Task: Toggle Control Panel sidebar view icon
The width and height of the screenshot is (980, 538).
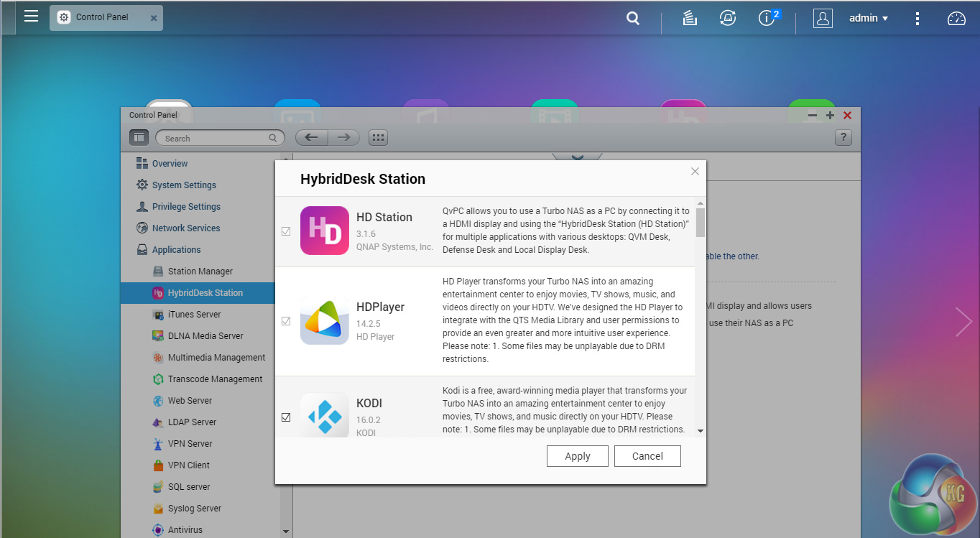Action: pos(139,138)
